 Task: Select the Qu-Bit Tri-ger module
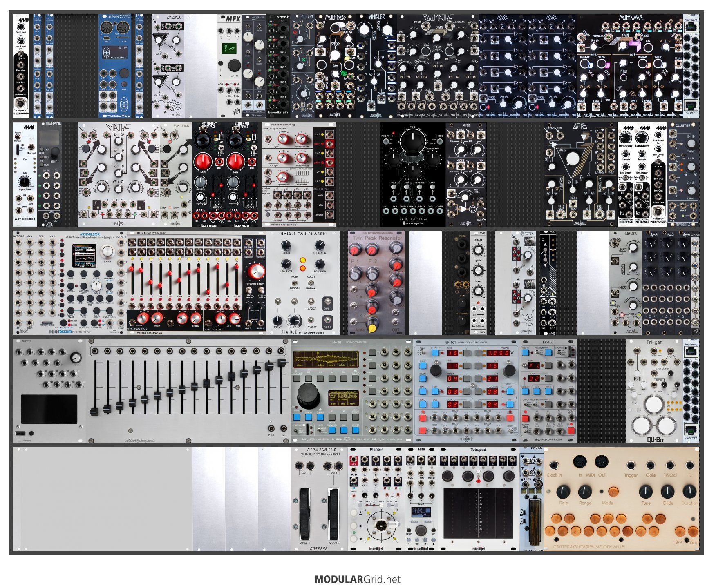654,391
